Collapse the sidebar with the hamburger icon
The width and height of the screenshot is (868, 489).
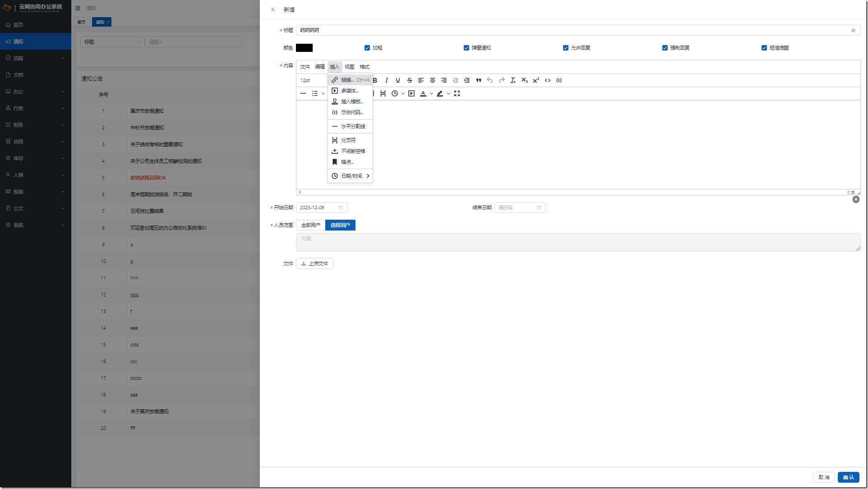pyautogui.click(x=78, y=8)
